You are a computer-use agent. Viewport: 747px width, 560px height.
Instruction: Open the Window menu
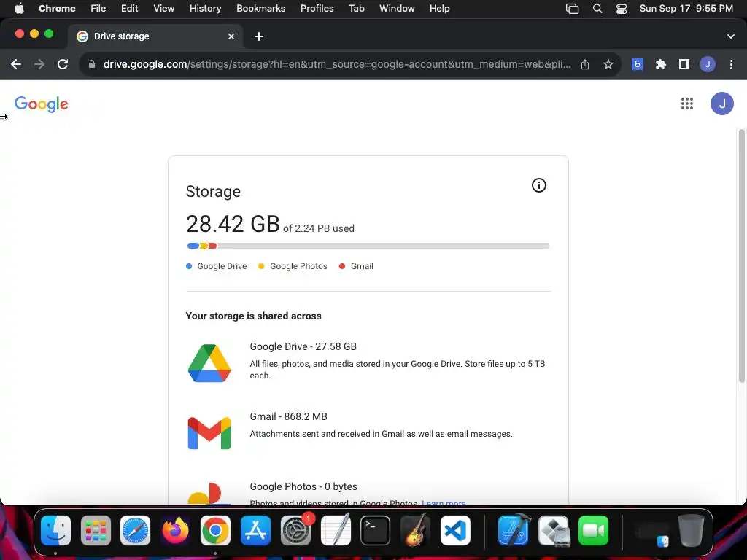397,9
